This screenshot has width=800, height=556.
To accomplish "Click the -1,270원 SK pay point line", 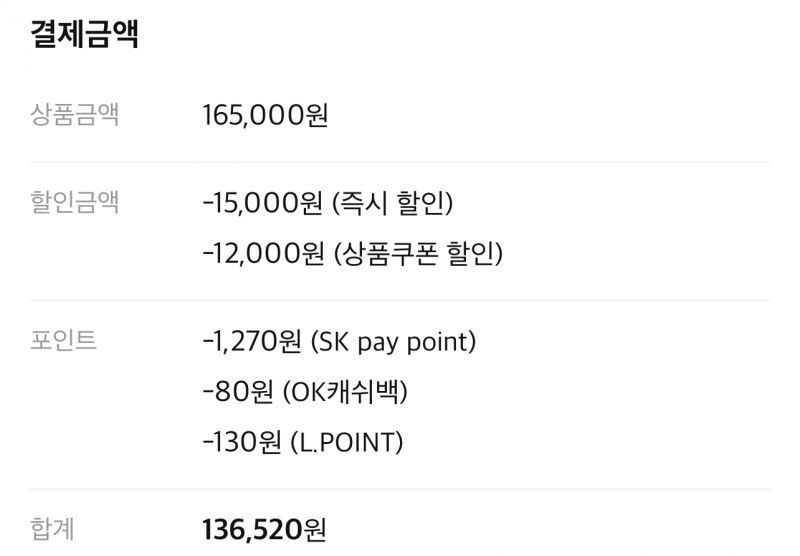I will (339, 342).
